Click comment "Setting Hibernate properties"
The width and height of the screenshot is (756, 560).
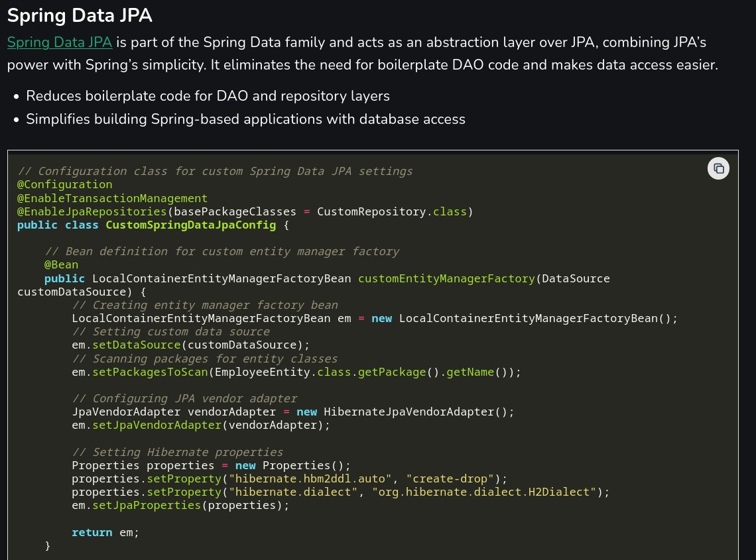tap(178, 452)
